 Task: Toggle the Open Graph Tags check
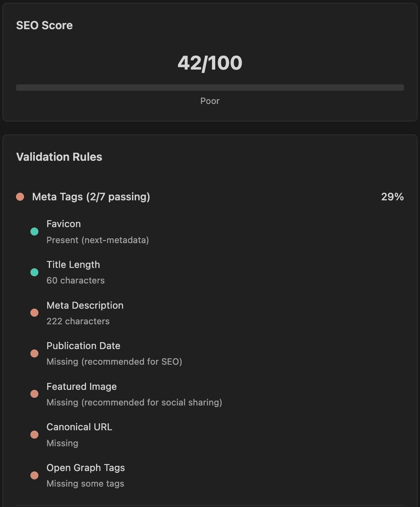[86, 468]
